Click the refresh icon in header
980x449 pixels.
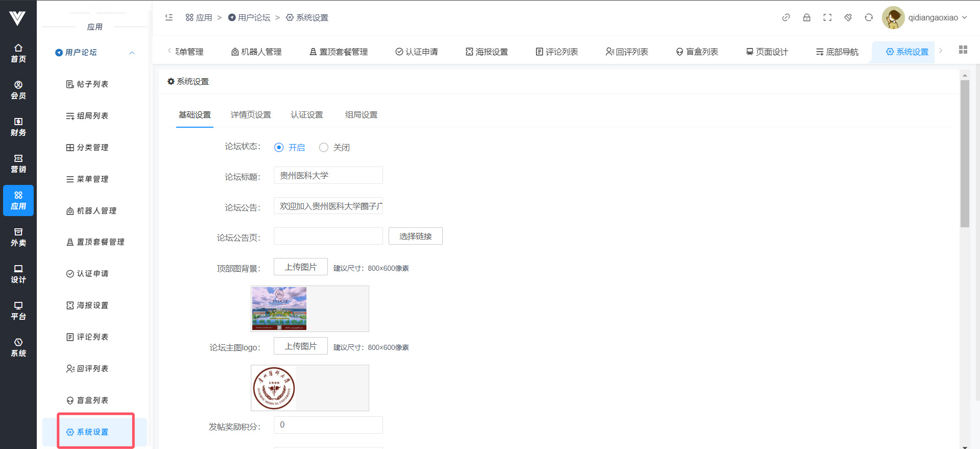[869, 17]
